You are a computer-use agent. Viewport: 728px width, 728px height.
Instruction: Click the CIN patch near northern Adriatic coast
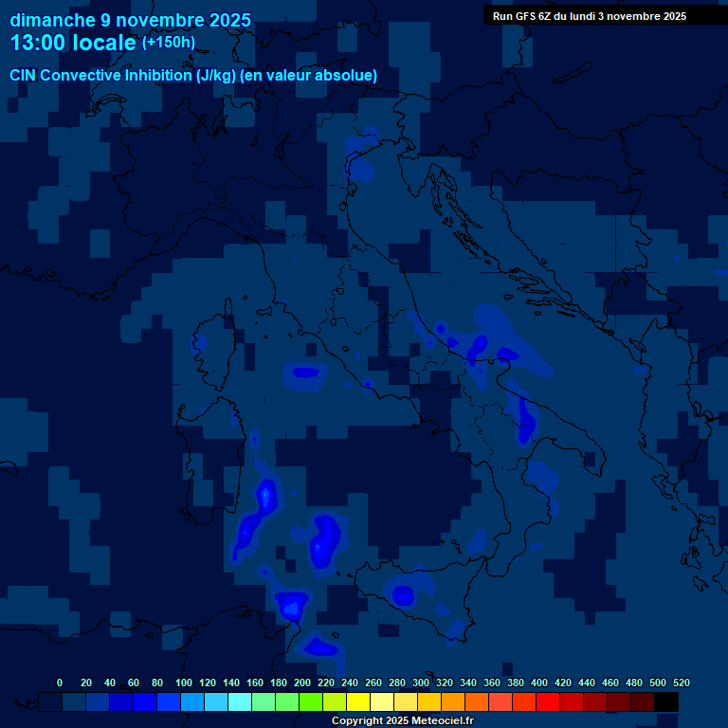360,169
